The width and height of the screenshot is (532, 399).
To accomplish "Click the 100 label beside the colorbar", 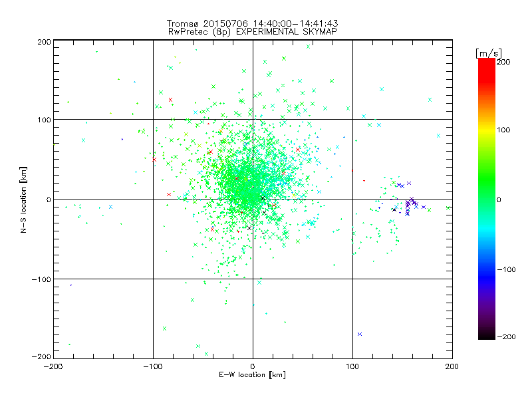I will point(503,130).
